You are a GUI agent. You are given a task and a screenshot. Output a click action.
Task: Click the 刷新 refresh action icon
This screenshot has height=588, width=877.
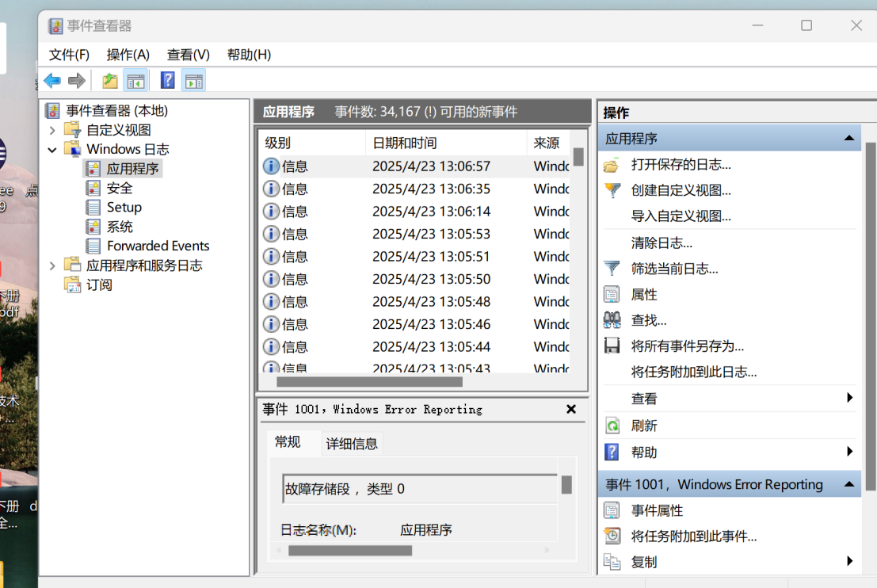click(x=612, y=426)
